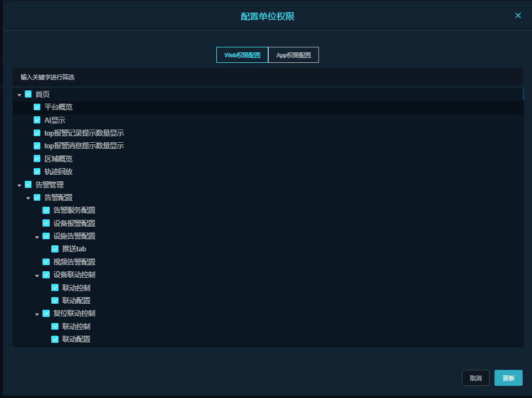Image resolution: width=532 pixels, height=398 pixels.
Task: Focus the 输入关键字进行筛选 filter field
Action: coord(267,77)
